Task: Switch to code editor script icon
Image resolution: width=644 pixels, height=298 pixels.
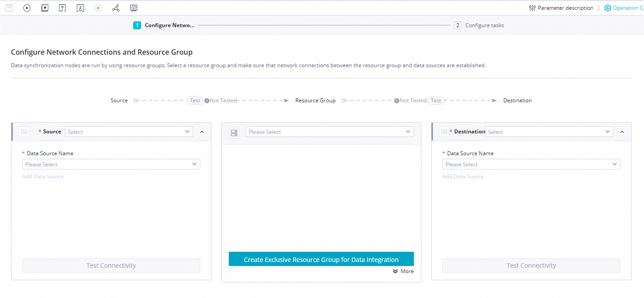Action: pyautogui.click(x=134, y=8)
